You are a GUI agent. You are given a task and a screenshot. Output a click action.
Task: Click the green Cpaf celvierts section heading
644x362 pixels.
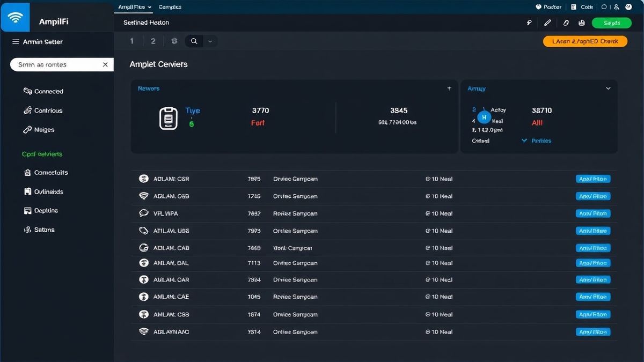click(x=42, y=154)
